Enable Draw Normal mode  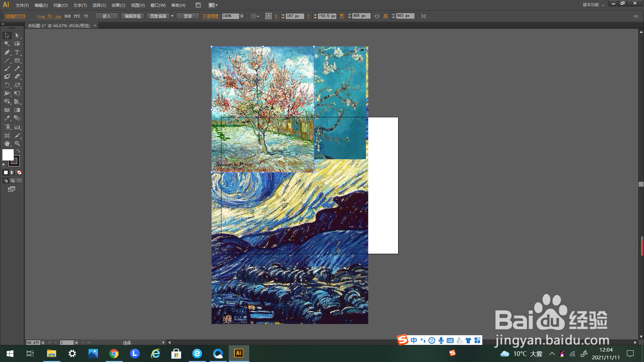[6, 181]
